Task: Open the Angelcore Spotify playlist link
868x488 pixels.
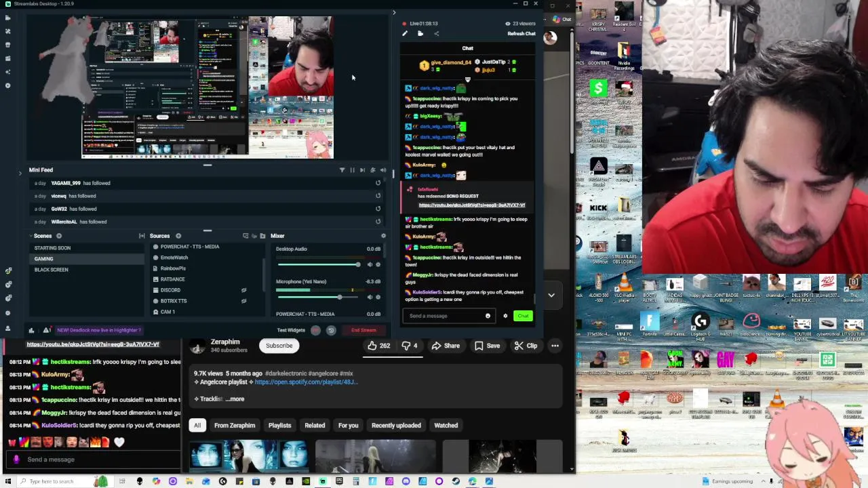Action: (306, 382)
